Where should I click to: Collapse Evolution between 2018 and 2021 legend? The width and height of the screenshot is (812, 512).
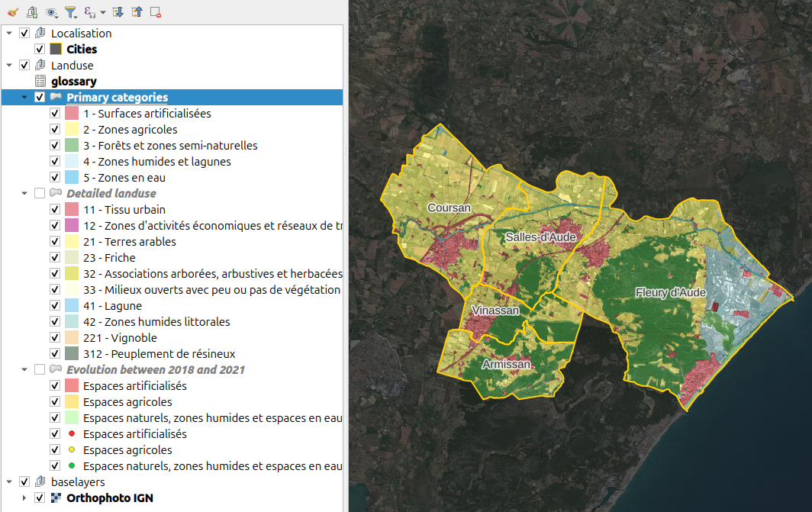coord(24,369)
